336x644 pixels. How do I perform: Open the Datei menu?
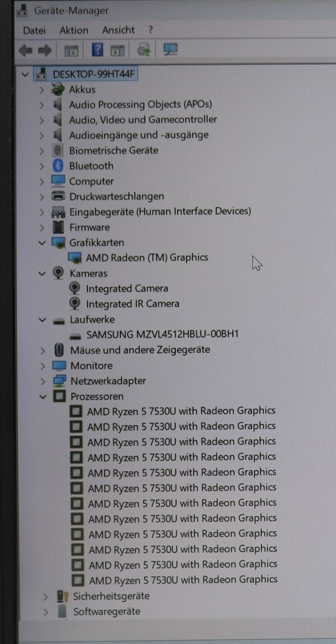pos(34,31)
